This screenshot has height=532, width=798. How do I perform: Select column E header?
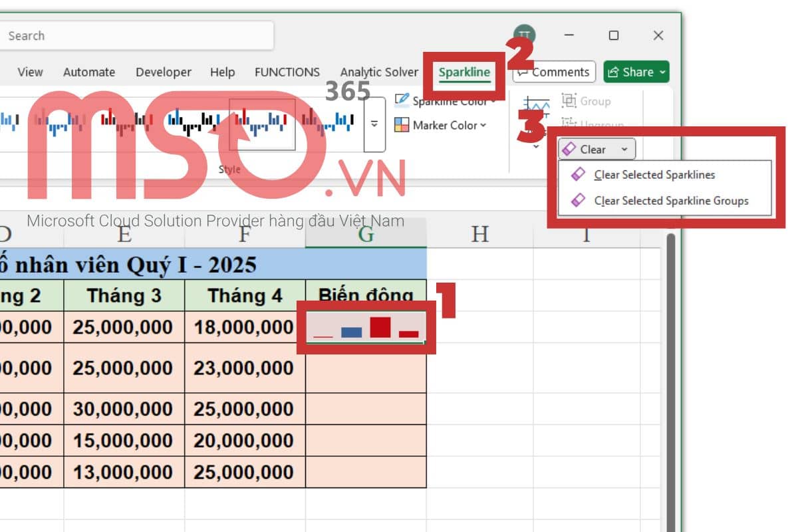tap(124, 233)
